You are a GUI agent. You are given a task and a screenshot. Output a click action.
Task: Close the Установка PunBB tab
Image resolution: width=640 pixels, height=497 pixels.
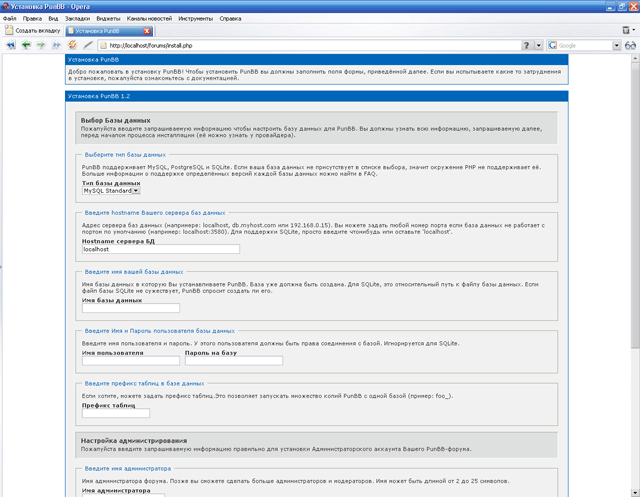click(x=148, y=31)
